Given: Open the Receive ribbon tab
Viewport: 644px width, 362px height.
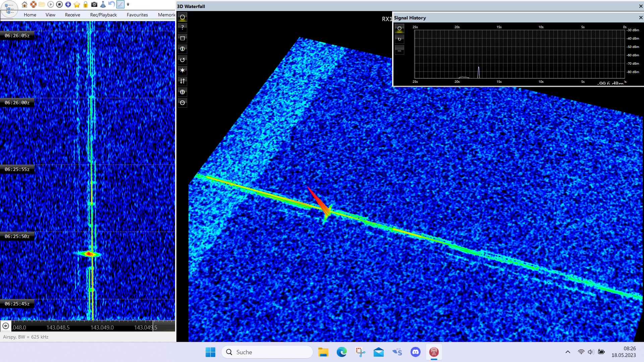Looking at the screenshot, I should 72,15.
